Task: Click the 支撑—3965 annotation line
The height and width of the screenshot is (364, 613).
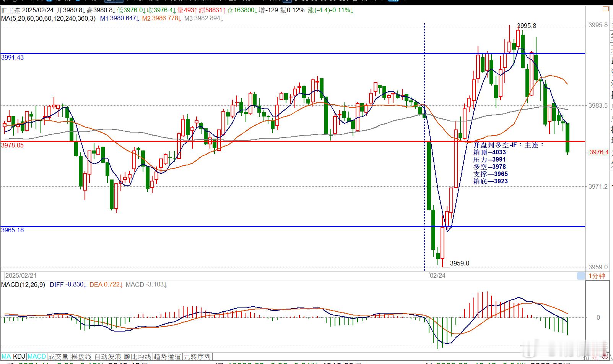Action: point(491,174)
